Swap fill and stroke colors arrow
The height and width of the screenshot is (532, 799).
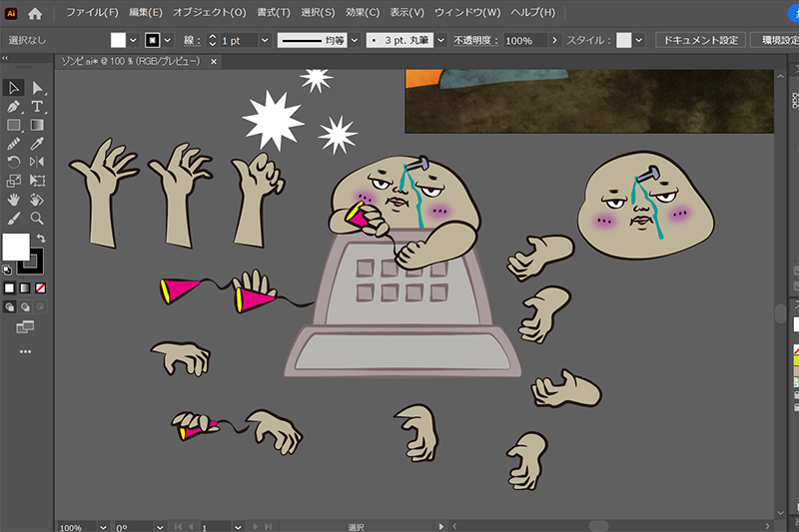pyautogui.click(x=41, y=239)
